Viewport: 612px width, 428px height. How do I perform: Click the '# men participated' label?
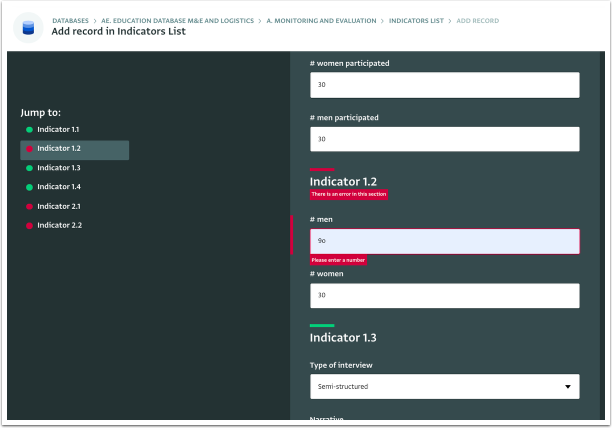tap(344, 118)
